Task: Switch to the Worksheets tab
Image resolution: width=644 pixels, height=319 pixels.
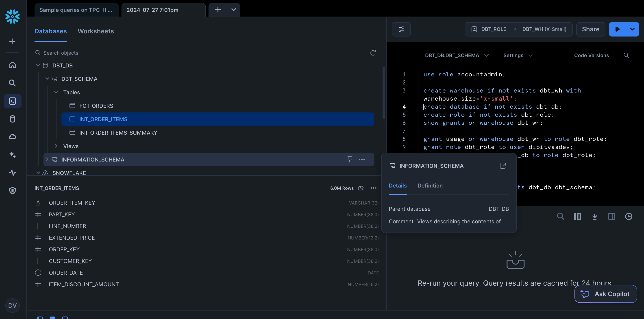Action: click(96, 31)
